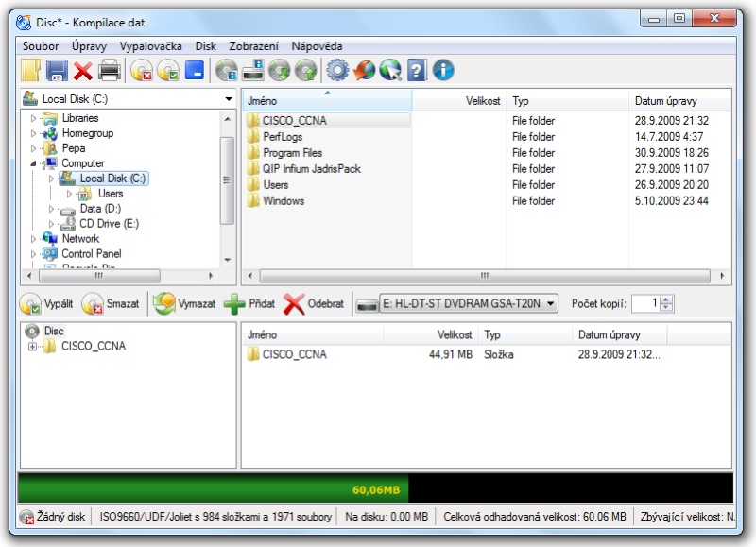The height and width of the screenshot is (547, 756).
Task: Expand the Libraries tree node
Action: click(33, 118)
